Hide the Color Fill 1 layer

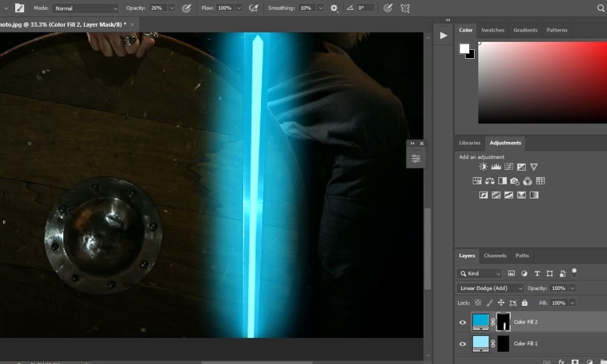[x=463, y=343]
